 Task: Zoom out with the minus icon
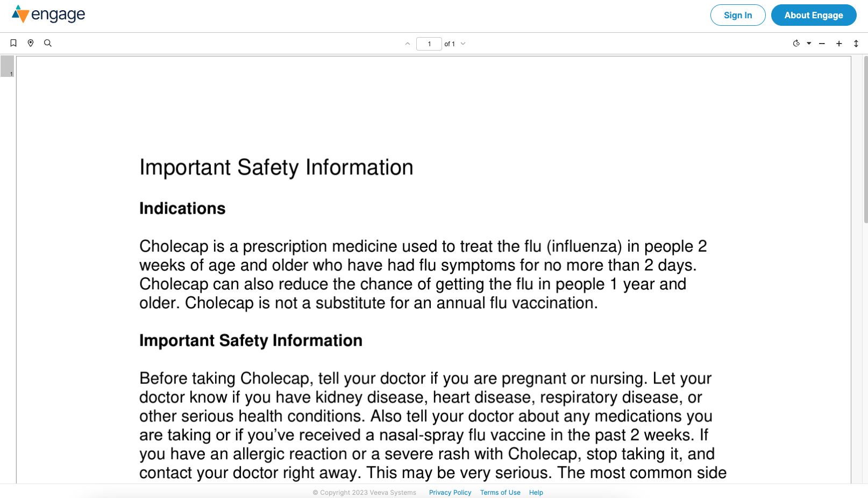coord(822,44)
